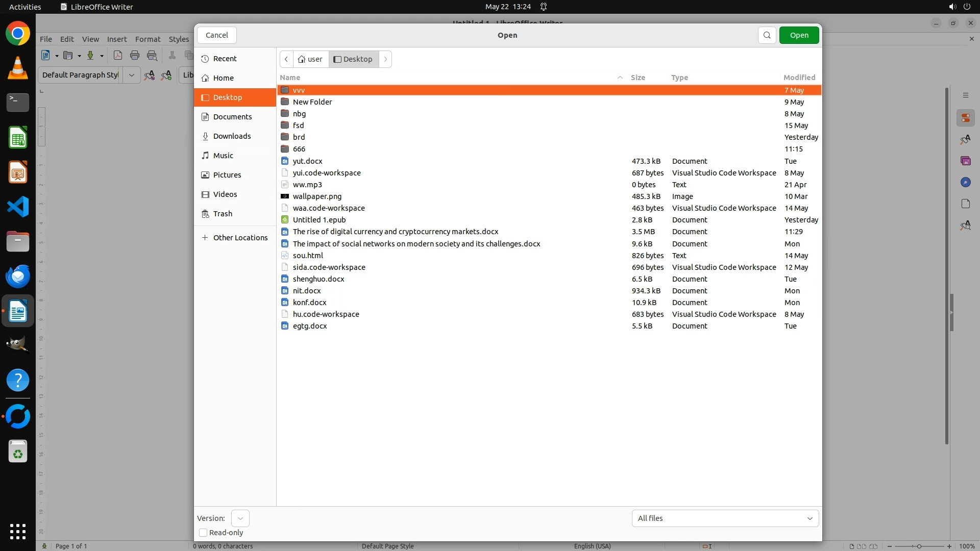
Task: Expand the Version dropdown
Action: coord(240,518)
